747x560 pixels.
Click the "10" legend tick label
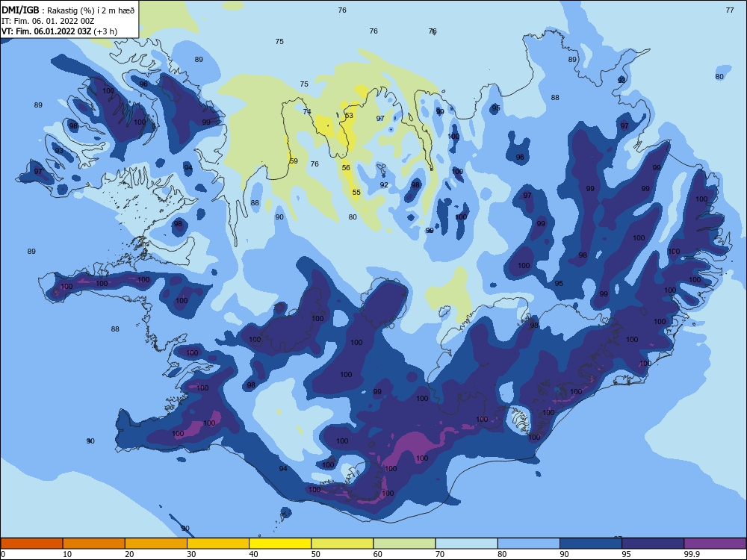67,554
